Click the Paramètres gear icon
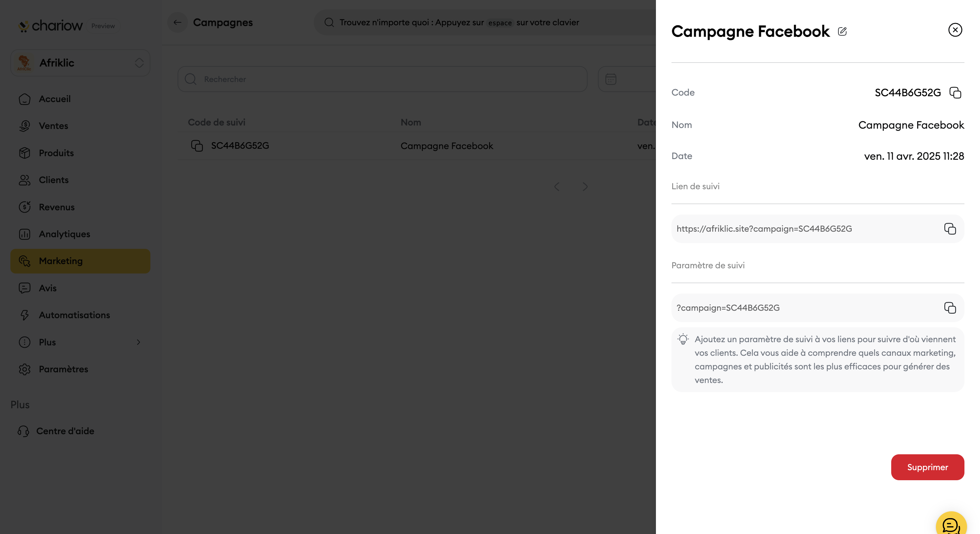Screen dimensions: 980x534 (x=25, y=369)
